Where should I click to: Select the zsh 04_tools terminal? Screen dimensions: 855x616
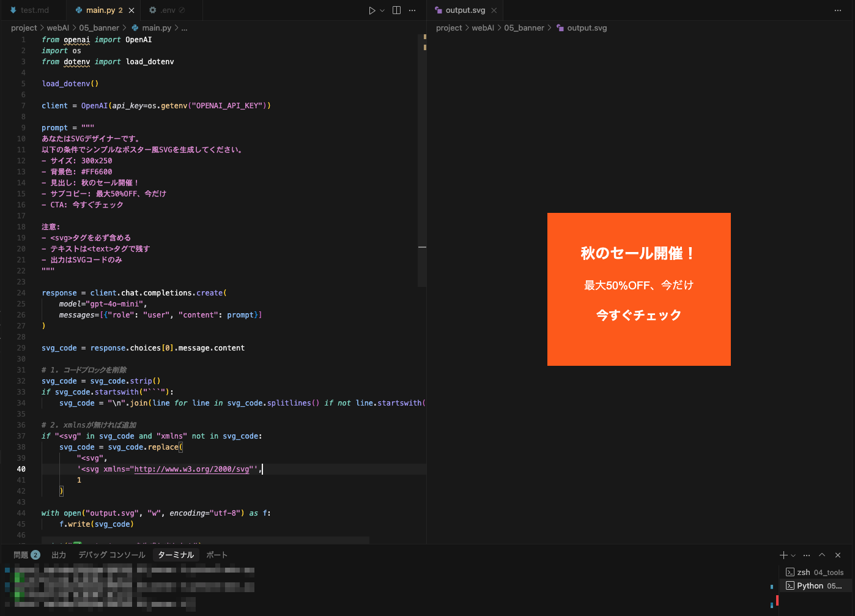pyautogui.click(x=816, y=572)
